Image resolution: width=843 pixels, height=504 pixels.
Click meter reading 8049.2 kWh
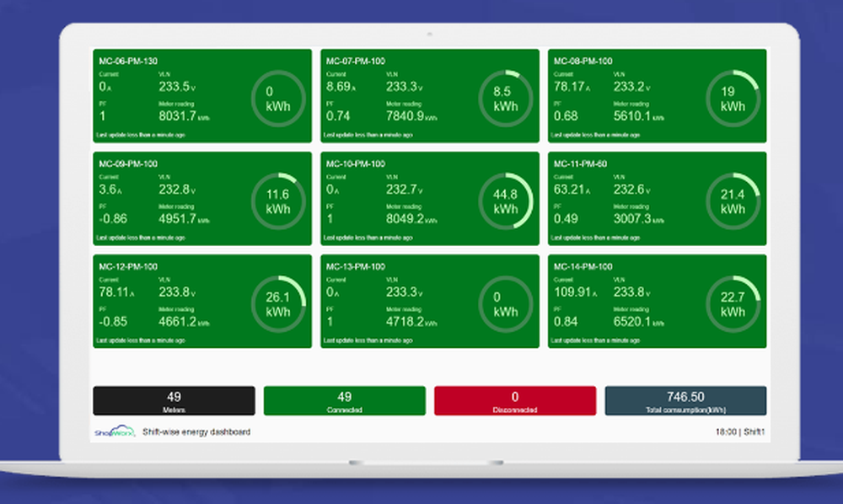[x=411, y=218]
